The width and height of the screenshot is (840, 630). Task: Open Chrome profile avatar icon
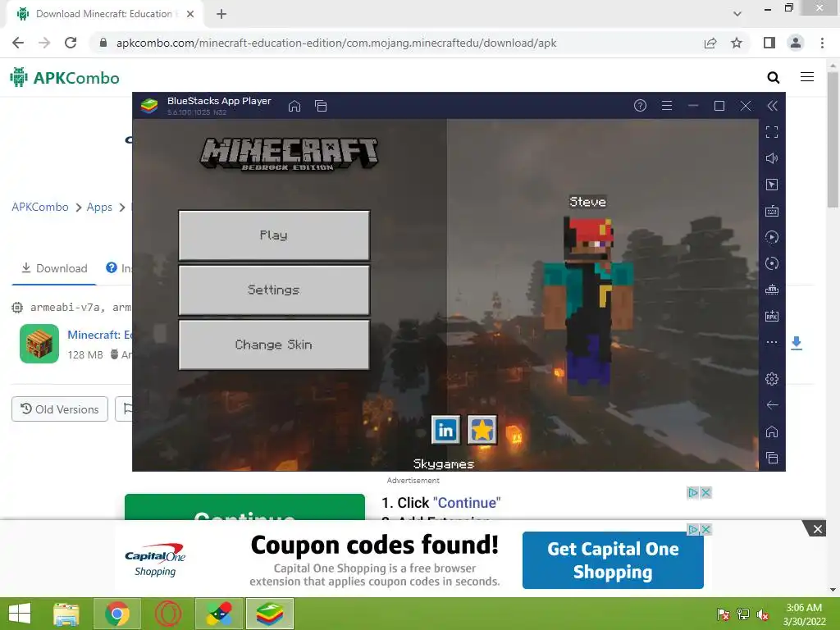point(796,43)
